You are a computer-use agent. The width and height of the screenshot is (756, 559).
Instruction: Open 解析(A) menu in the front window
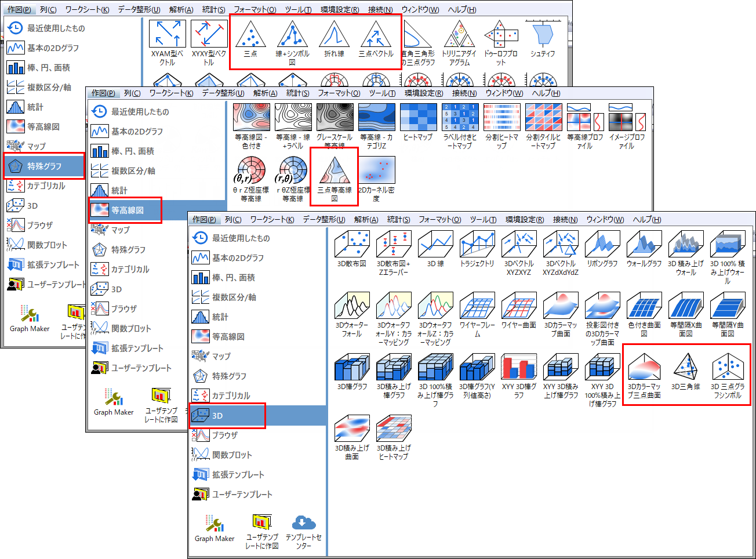pos(366,219)
